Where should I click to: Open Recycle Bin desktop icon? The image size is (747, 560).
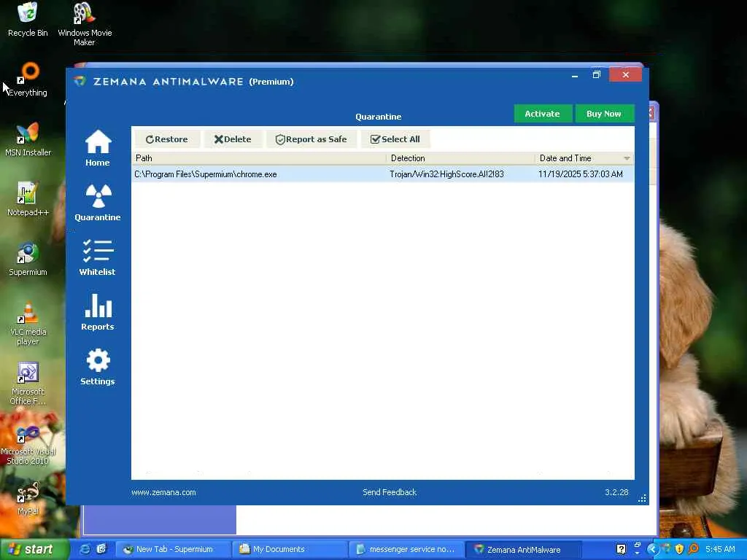28,20
